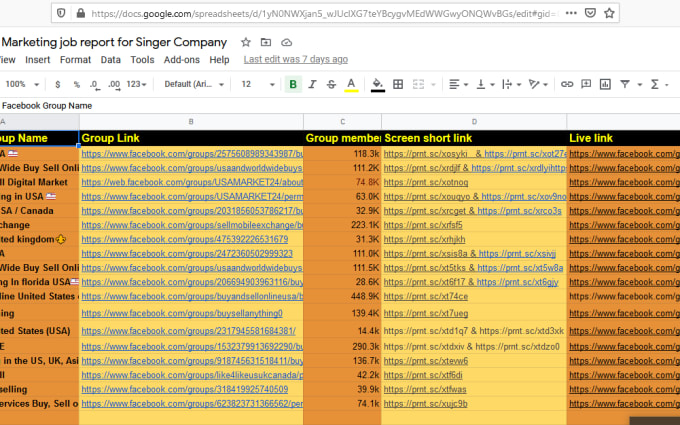
Task: Open buysellanything0 group link
Action: pyautogui.click(x=182, y=313)
